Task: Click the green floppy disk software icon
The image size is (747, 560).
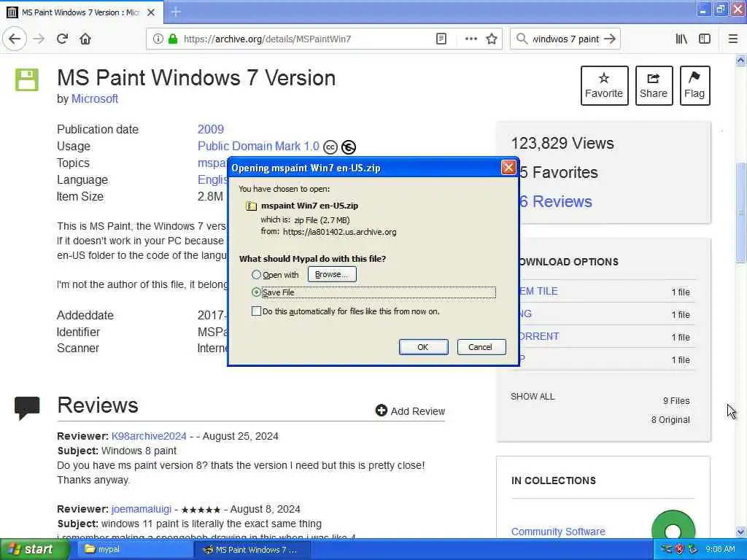Action: (27, 79)
